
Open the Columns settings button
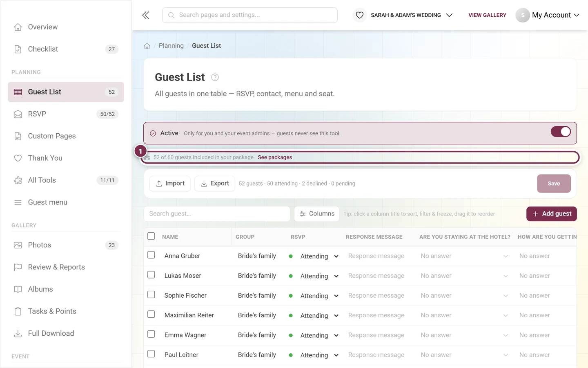point(317,214)
